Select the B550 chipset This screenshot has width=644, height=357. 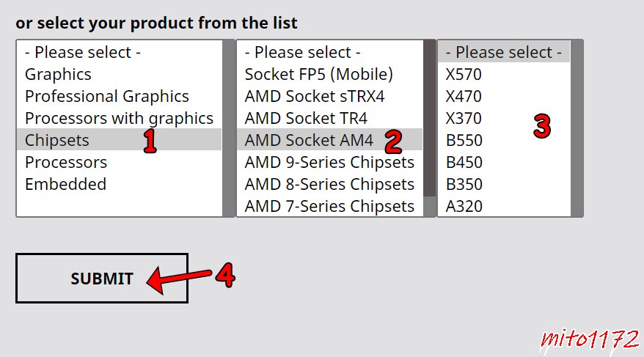pos(504,140)
